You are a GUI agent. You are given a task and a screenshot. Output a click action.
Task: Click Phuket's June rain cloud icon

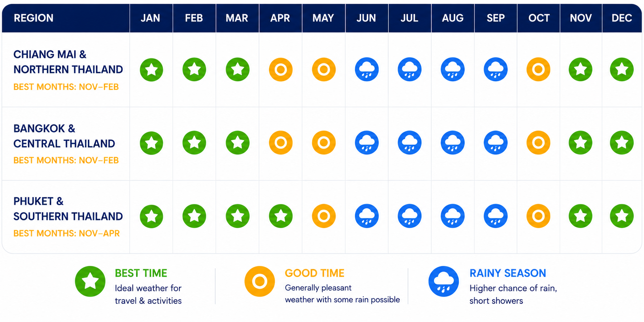tap(367, 216)
